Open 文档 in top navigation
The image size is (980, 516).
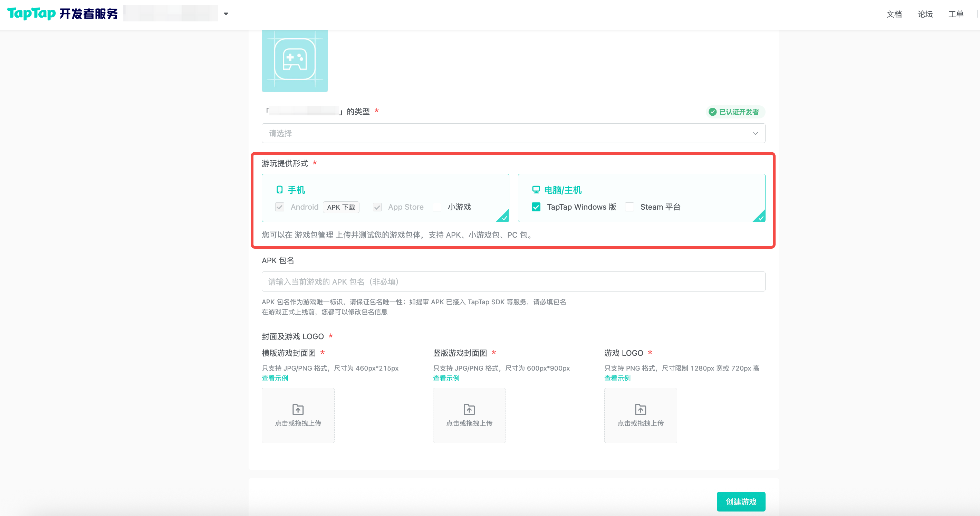pyautogui.click(x=894, y=14)
